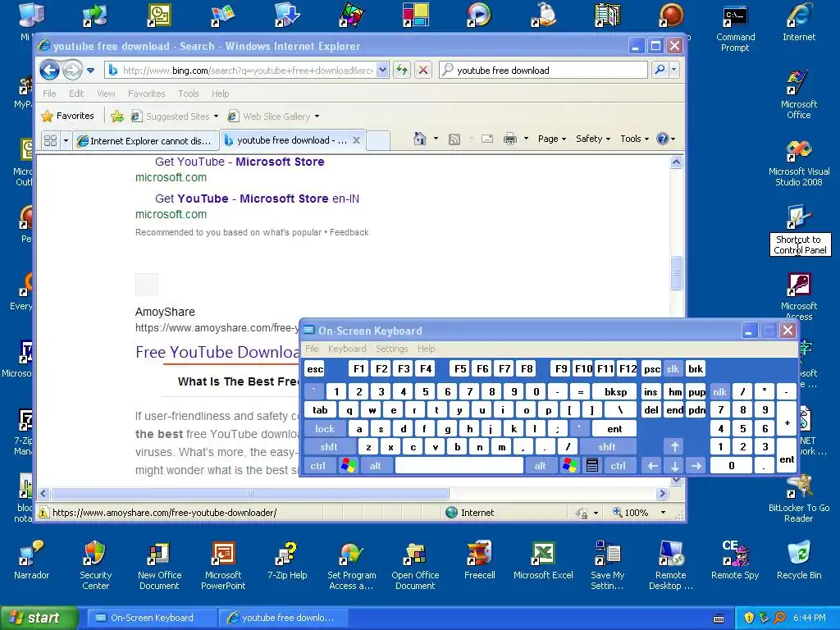Toggle the left alt key
Viewport: 840px width, 630px height.
(375, 466)
